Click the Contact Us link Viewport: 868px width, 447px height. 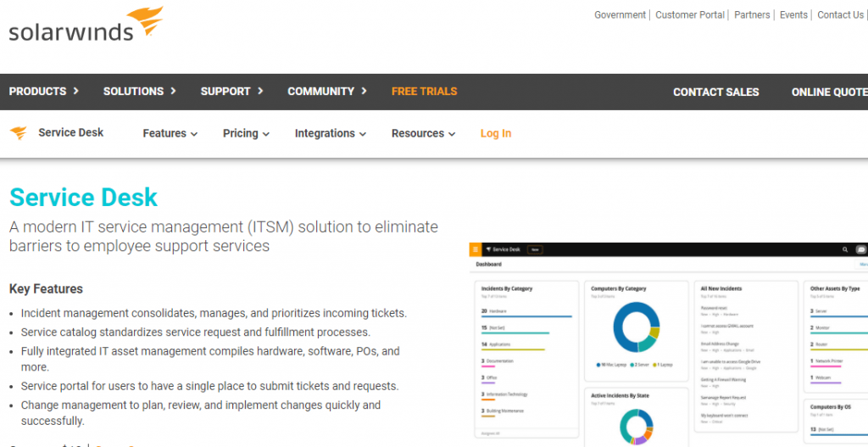840,15
